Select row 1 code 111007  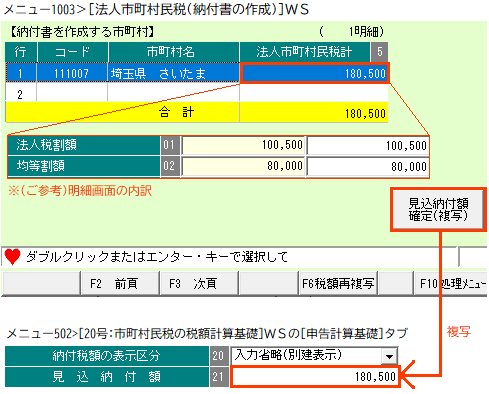(x=72, y=73)
